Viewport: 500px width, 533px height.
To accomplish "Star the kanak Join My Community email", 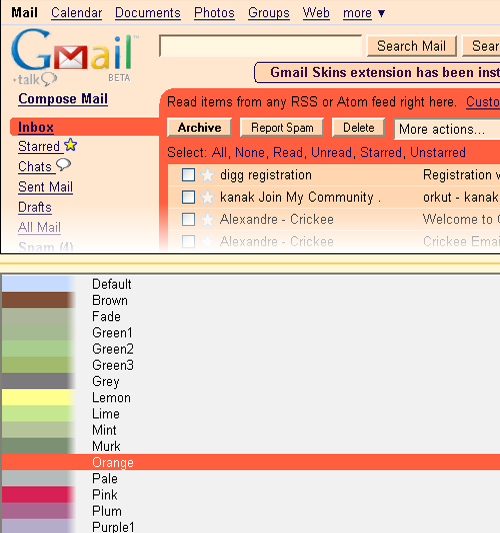I will (x=207, y=197).
